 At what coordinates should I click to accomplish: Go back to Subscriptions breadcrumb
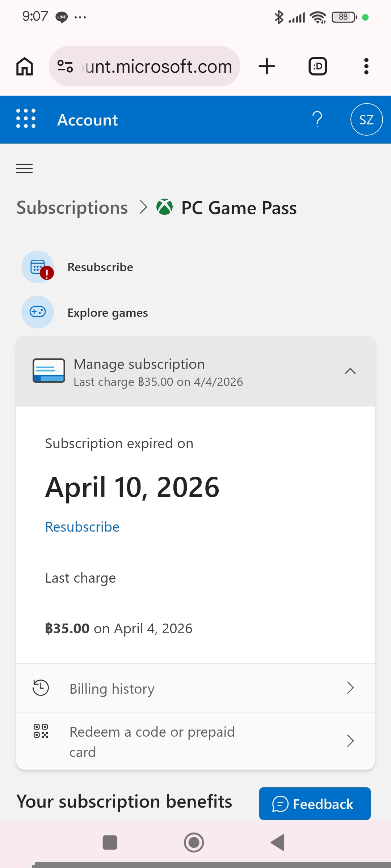(72, 208)
